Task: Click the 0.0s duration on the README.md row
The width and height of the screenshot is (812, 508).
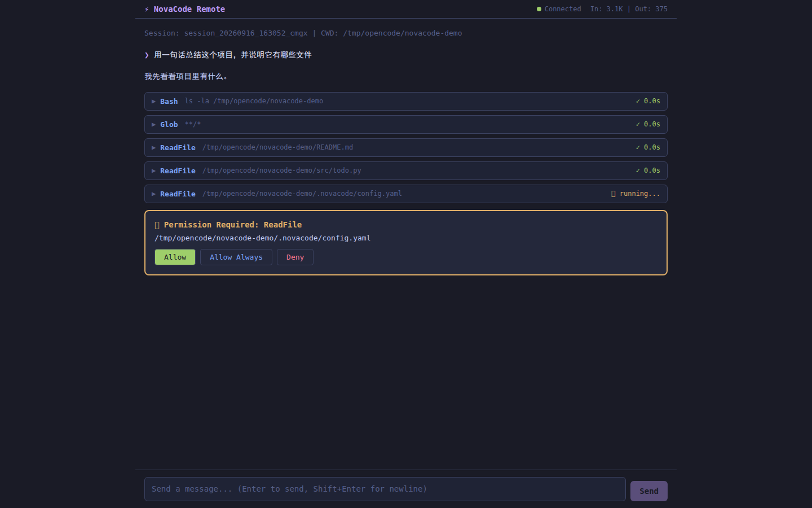Action: [652, 147]
